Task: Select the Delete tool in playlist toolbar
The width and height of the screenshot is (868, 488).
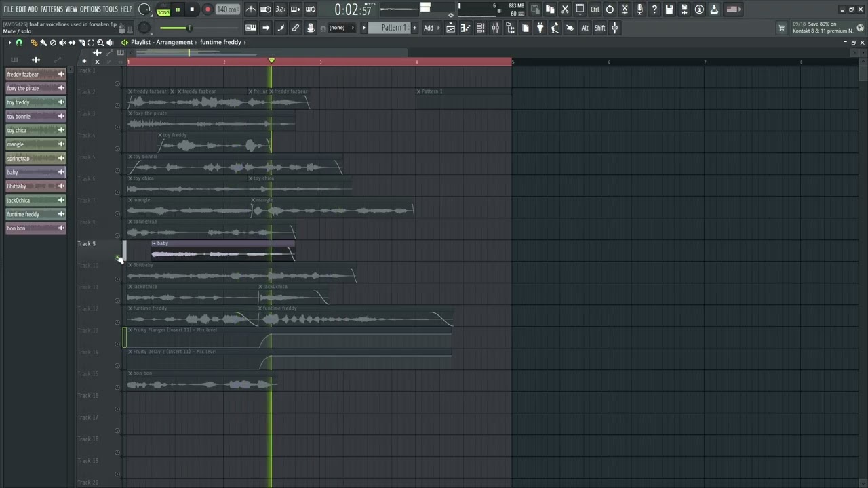Action: coord(53,43)
